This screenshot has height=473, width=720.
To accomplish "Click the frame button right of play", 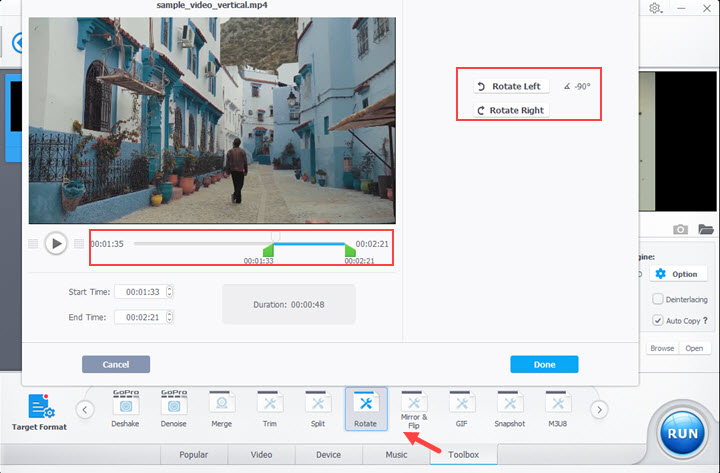I will [79, 243].
